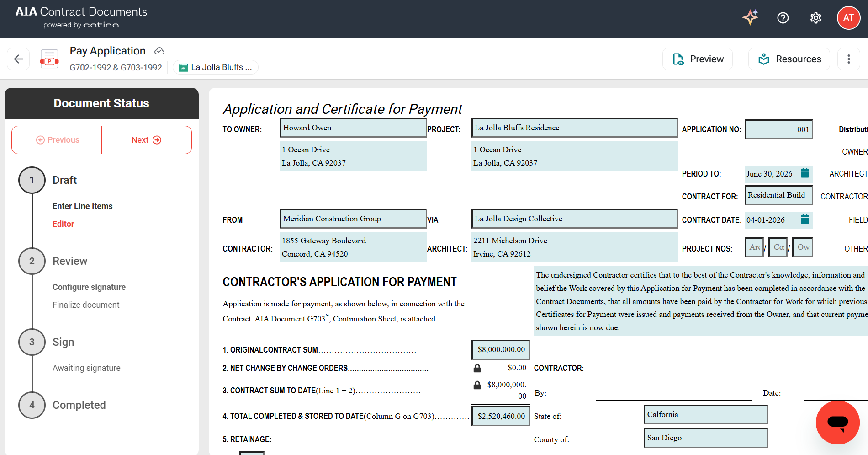
Task: Open the AT user avatar menu
Action: (848, 18)
